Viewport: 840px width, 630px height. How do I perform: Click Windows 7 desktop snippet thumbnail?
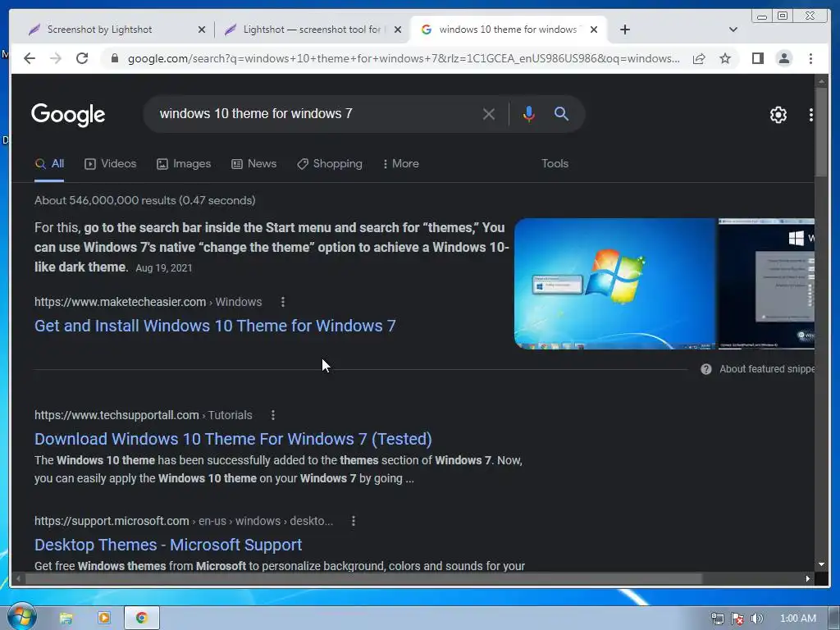[x=615, y=283]
